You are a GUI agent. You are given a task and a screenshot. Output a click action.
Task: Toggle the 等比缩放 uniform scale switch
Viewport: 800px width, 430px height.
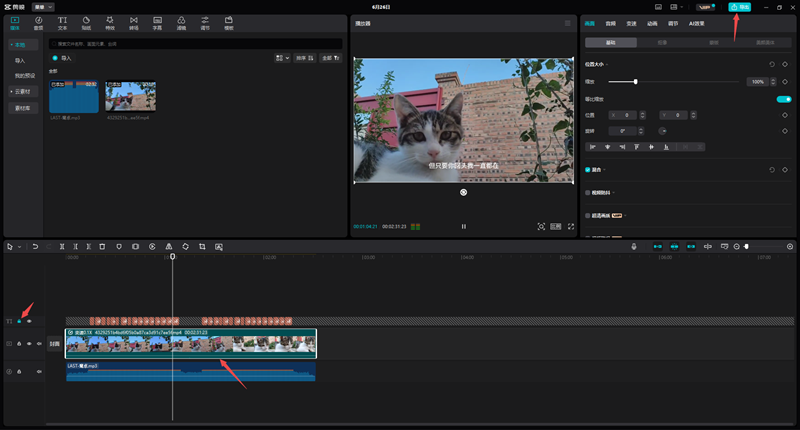pos(784,99)
